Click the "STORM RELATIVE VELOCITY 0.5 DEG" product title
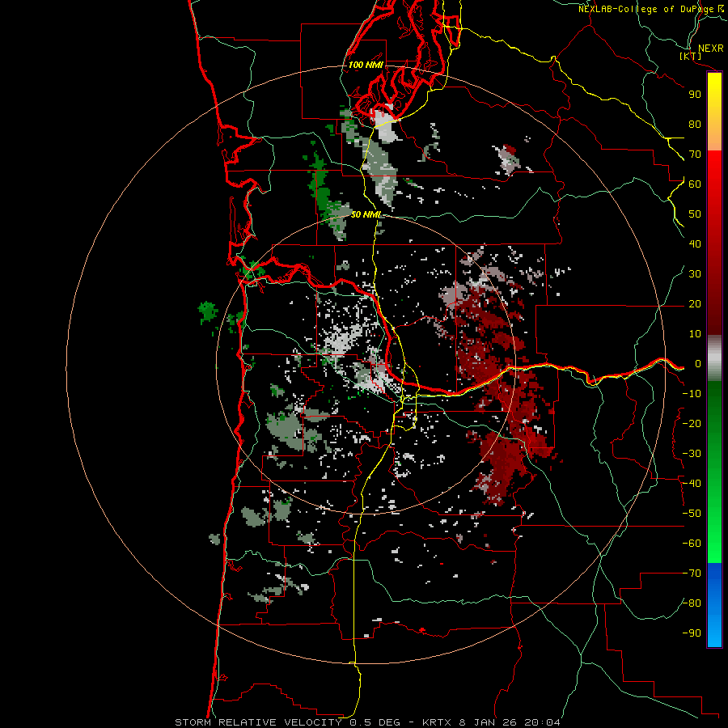728x728 pixels. click(289, 722)
